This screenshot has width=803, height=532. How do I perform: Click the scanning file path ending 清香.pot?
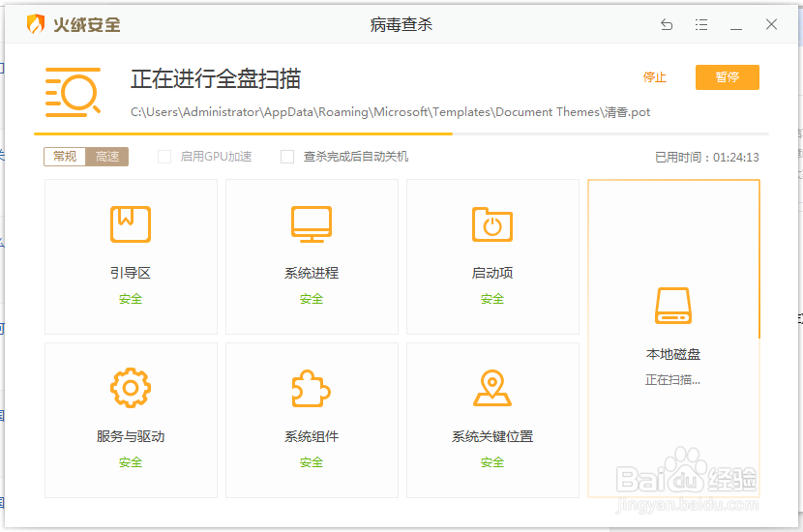pos(390,112)
